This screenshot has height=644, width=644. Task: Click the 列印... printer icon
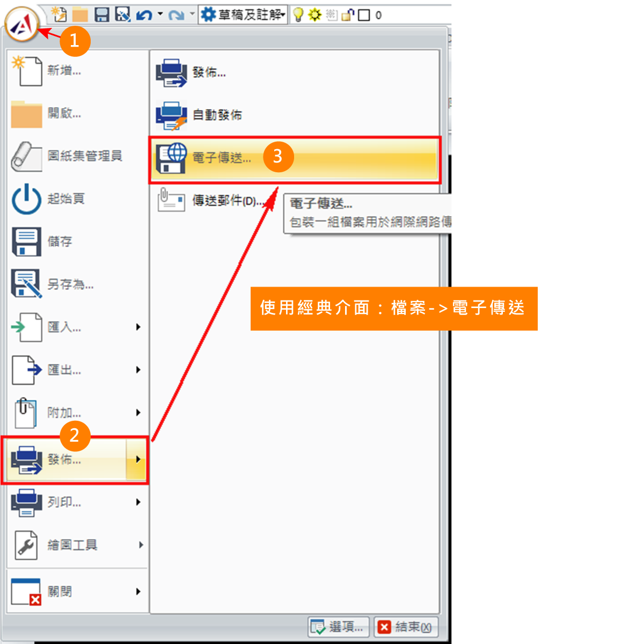[26, 502]
